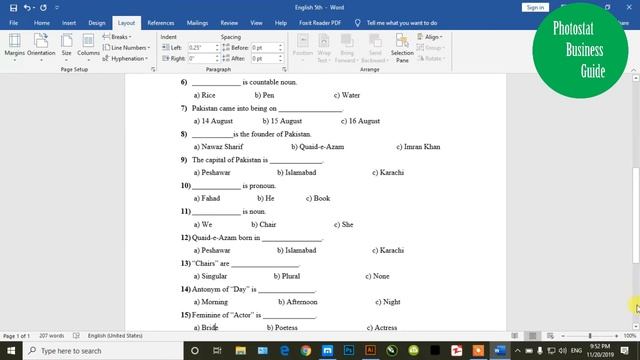Open Photoshop from the taskbar
The image size is (640, 360).
click(x=349, y=351)
